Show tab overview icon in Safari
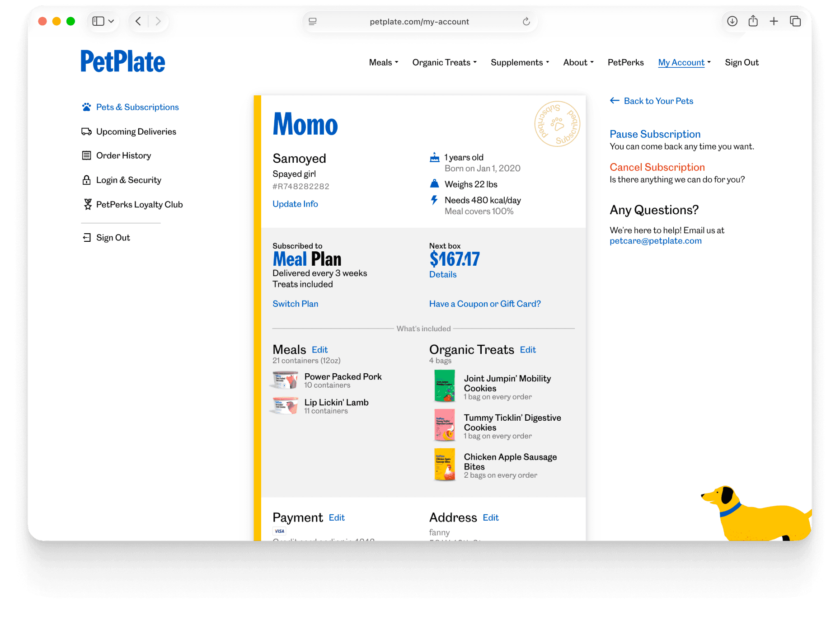Image resolution: width=840 pixels, height=639 pixels. click(x=795, y=21)
